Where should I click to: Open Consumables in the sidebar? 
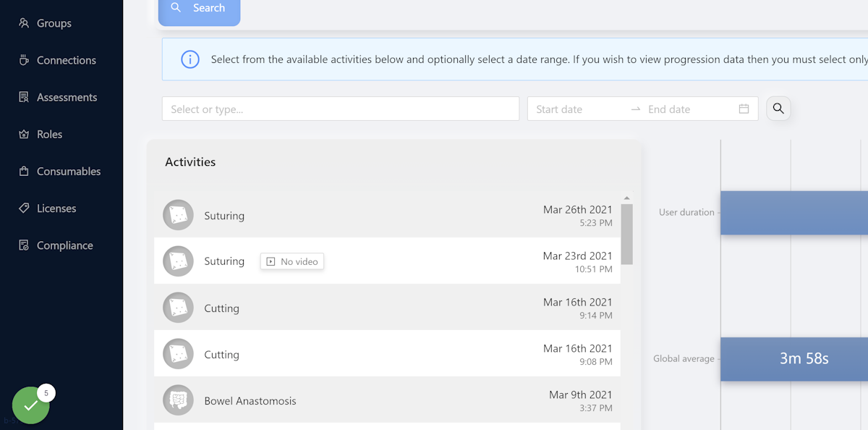click(x=69, y=172)
